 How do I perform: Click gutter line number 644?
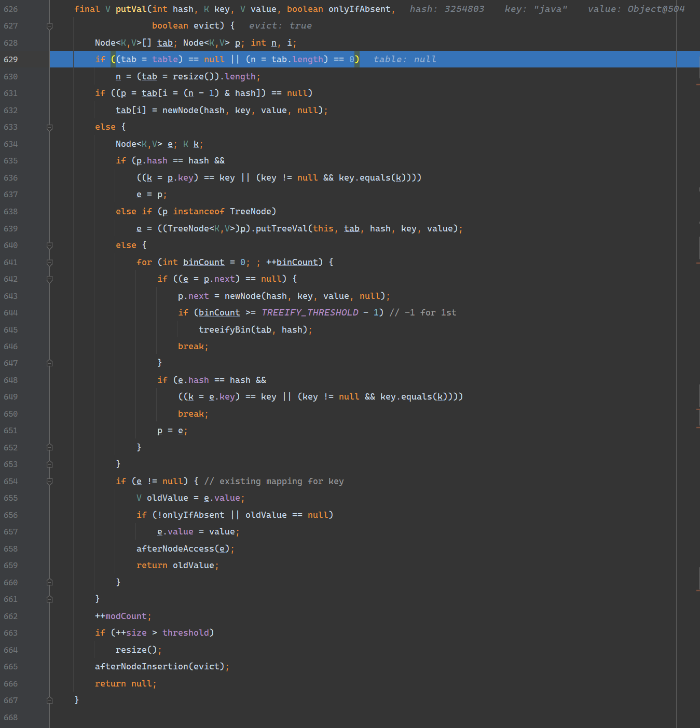tap(11, 313)
